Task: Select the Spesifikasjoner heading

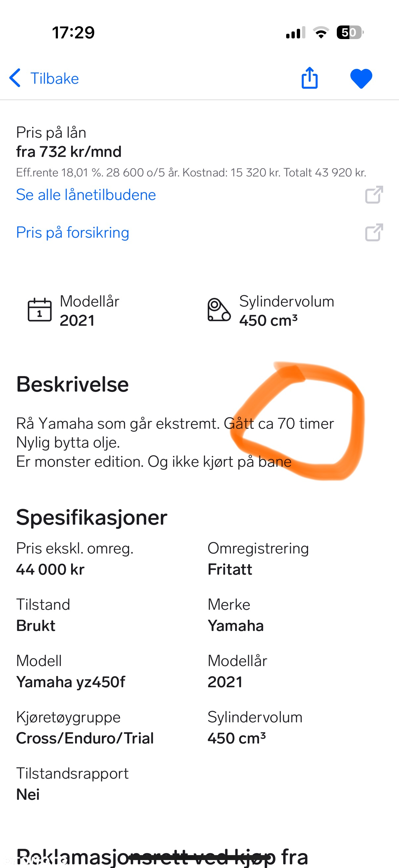Action: click(92, 517)
